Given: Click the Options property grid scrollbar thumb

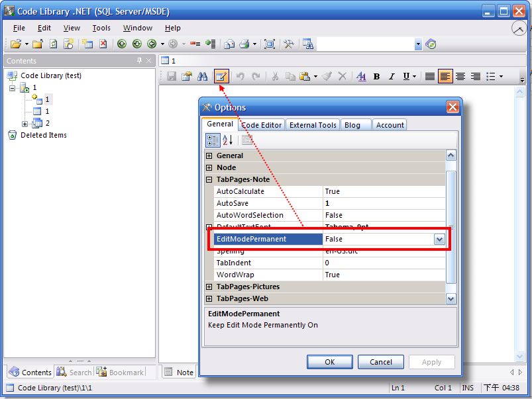Looking at the screenshot, I should (x=451, y=227).
